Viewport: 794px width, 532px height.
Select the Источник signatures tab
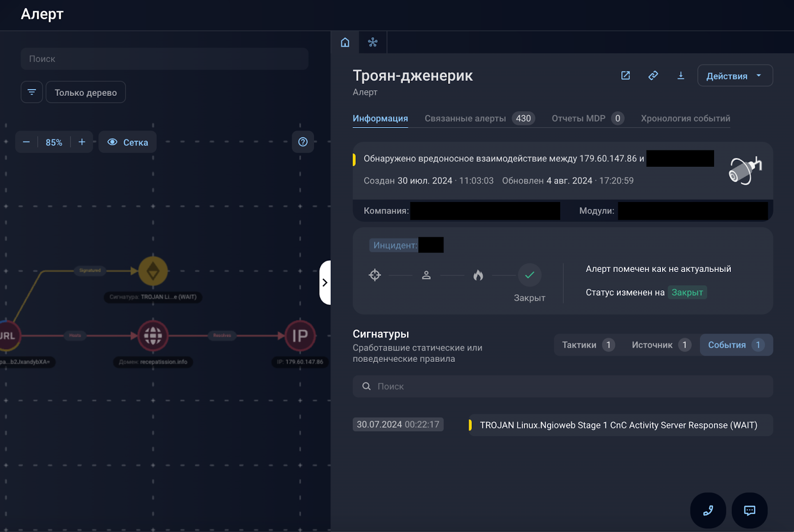[661, 345]
